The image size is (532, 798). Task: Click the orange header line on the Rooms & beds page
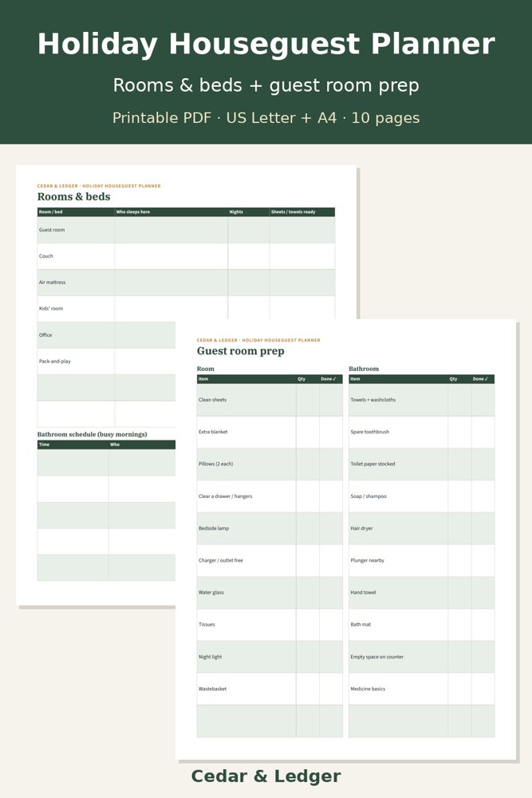pyautogui.click(x=99, y=186)
